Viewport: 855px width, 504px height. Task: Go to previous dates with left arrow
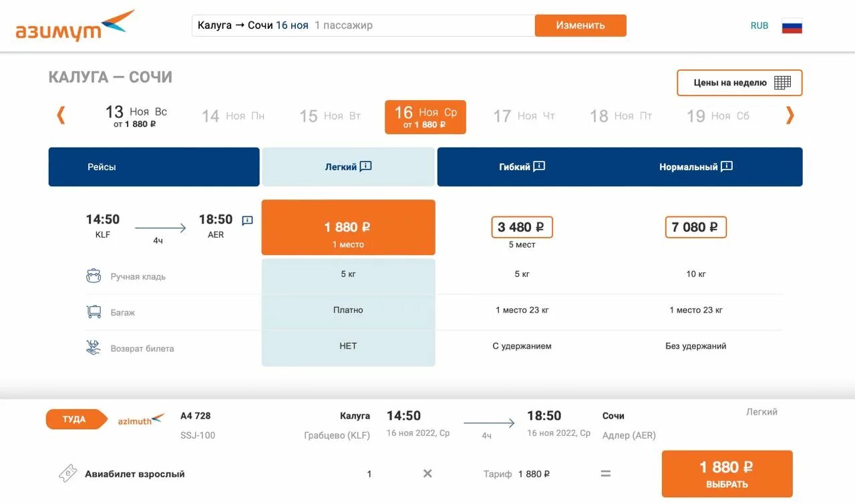click(61, 115)
